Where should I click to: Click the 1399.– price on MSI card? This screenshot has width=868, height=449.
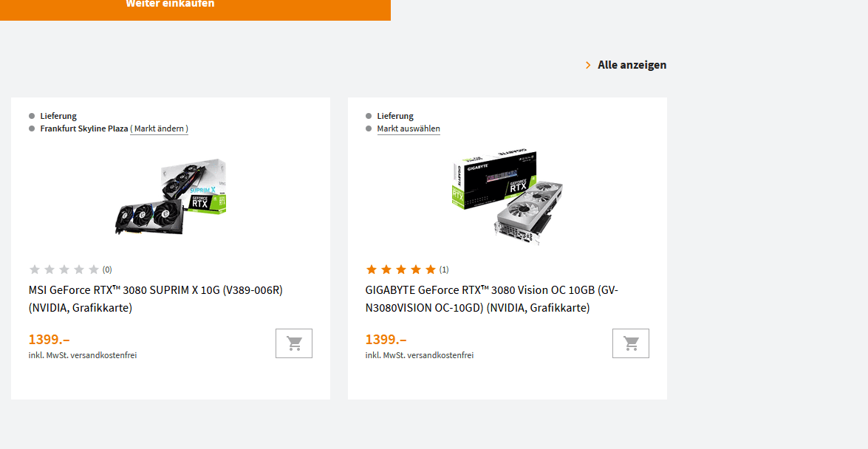point(49,339)
